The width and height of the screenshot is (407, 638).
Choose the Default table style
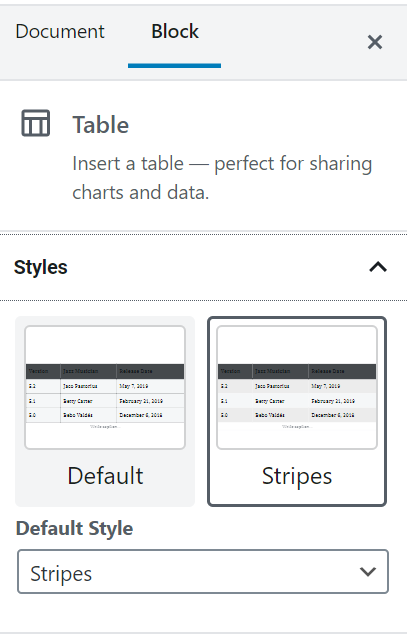point(105,411)
